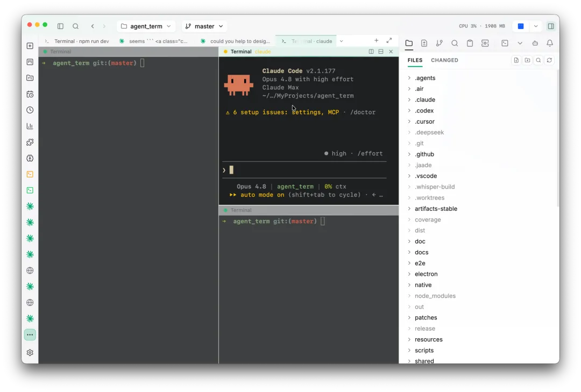Open the clipboard panel icon
The image size is (581, 392).
pyautogui.click(x=470, y=44)
